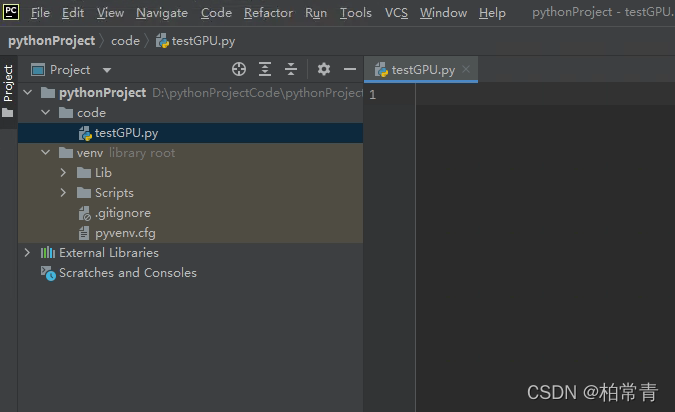Viewport: 675px width, 412px height.
Task: Click the External Libraries bar-chart icon
Action: click(x=48, y=253)
